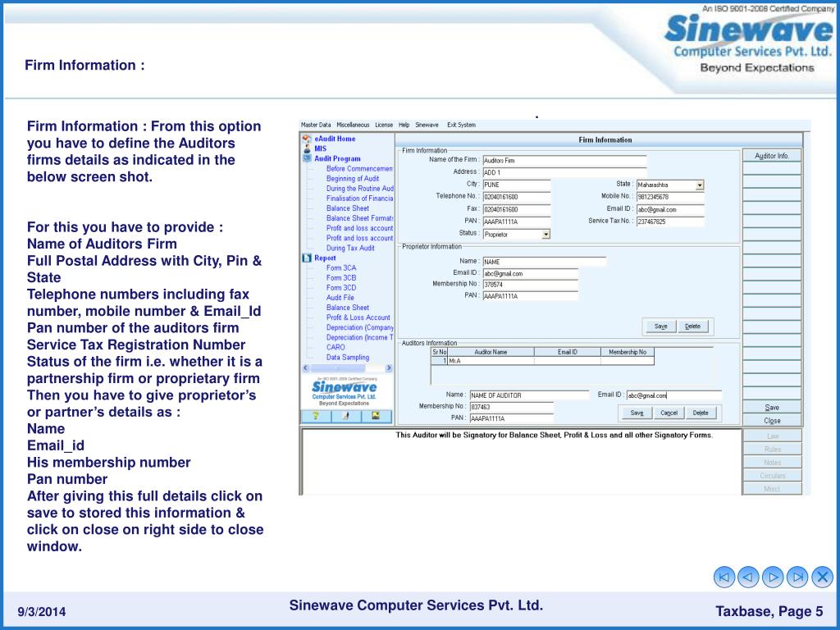This screenshot has height=630, width=840.
Task: Click the Auditor Name column header
Action: coord(491,352)
